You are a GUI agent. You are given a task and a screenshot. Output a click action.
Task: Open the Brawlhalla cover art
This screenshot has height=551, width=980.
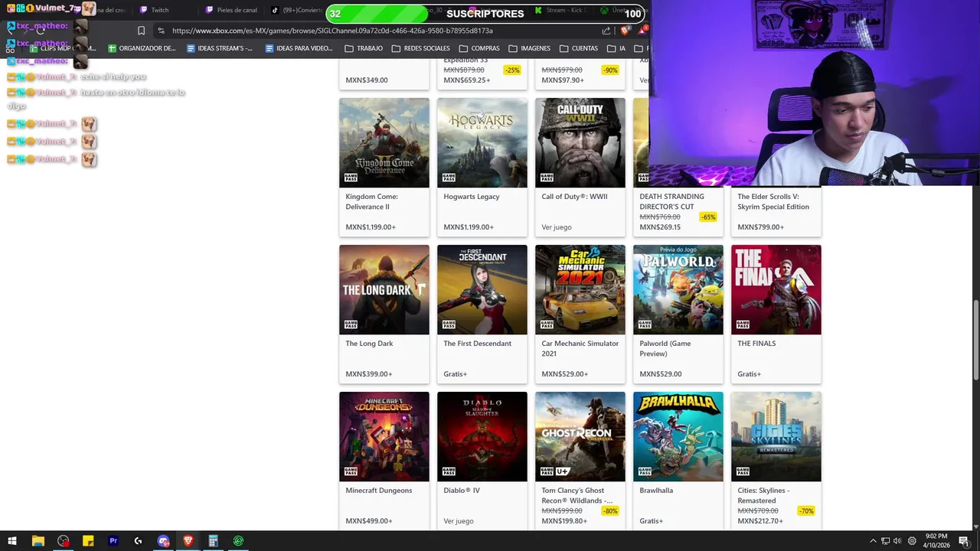point(678,436)
